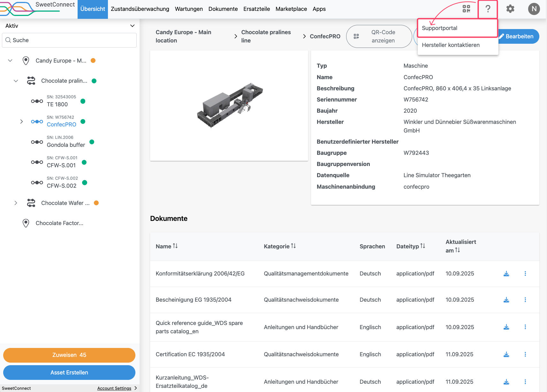Open more options for Bescheinigung EG row
The height and width of the screenshot is (392, 547).
tap(525, 300)
